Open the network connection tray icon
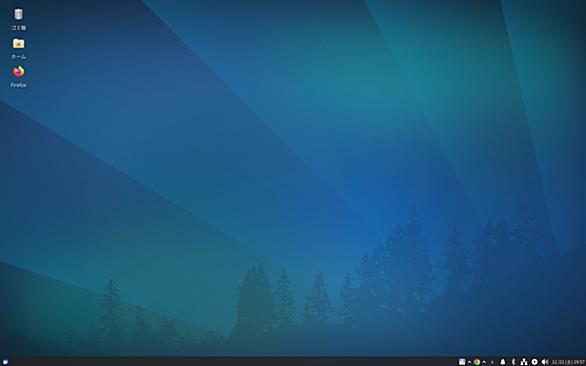The height and width of the screenshot is (366, 586). pyautogui.click(x=524, y=362)
